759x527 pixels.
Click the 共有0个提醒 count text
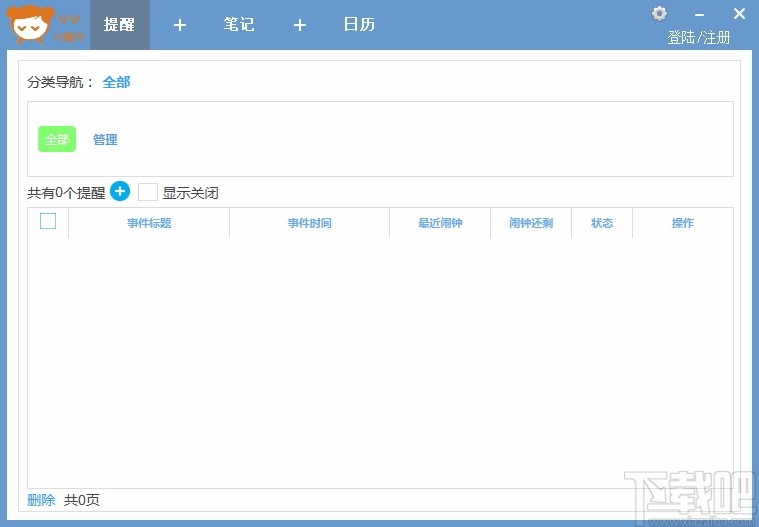point(66,193)
